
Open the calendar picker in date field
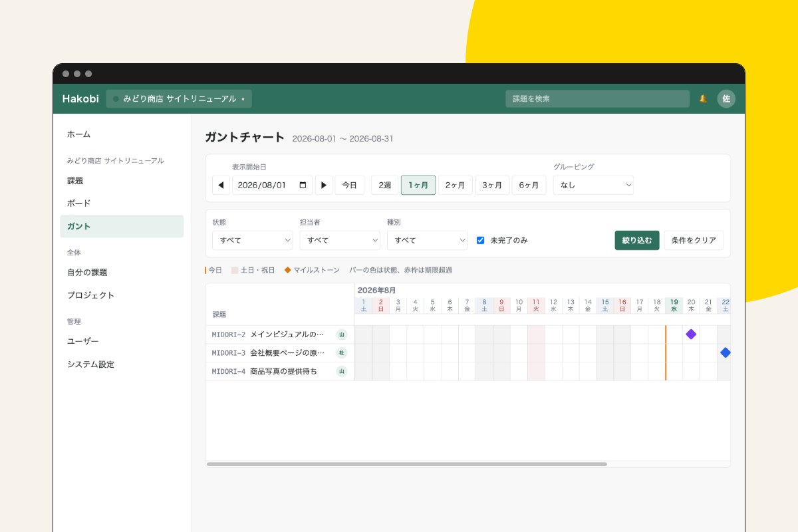pos(303,185)
